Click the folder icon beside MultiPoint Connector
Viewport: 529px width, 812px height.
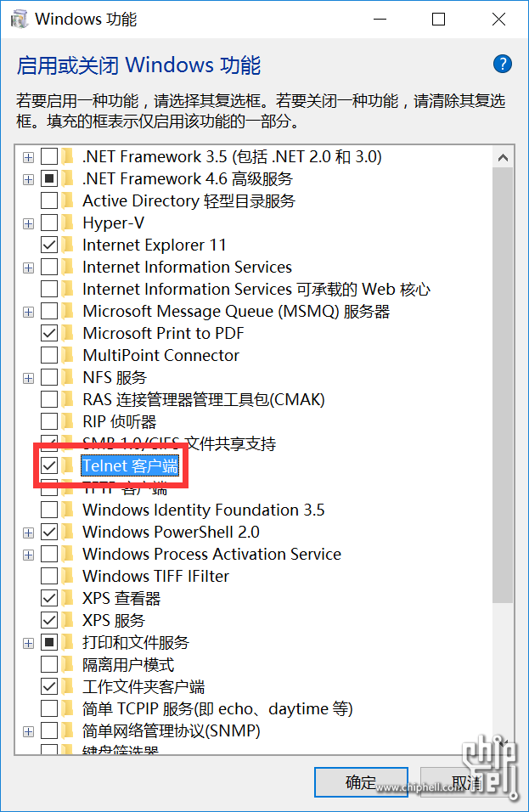68,355
